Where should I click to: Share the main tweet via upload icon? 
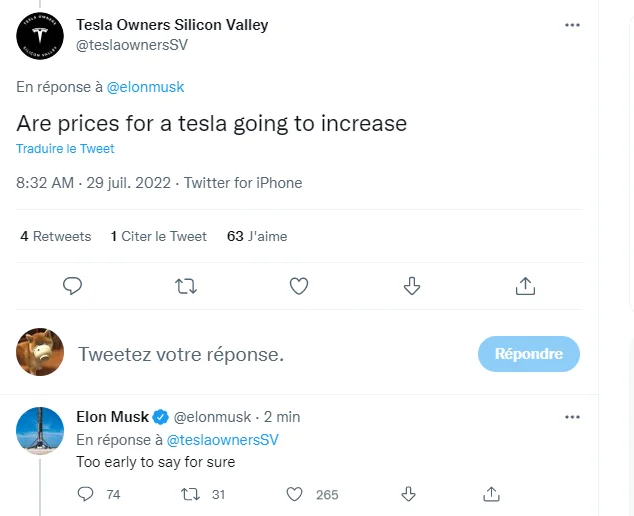click(524, 286)
